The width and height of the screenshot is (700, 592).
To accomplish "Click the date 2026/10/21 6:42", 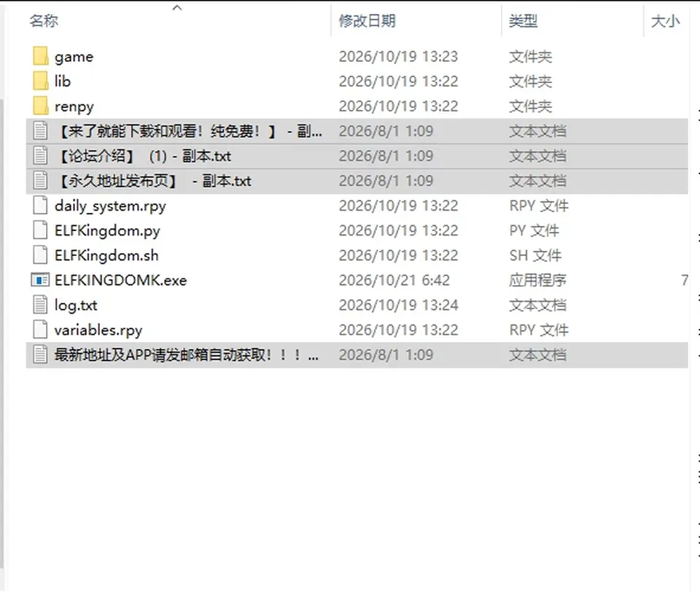I will (394, 281).
